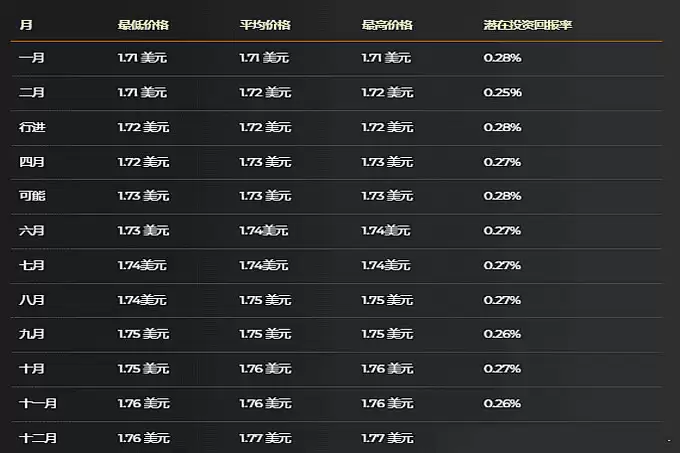Click the 十一月 row label
Screen dimensions: 680x453
37,403
